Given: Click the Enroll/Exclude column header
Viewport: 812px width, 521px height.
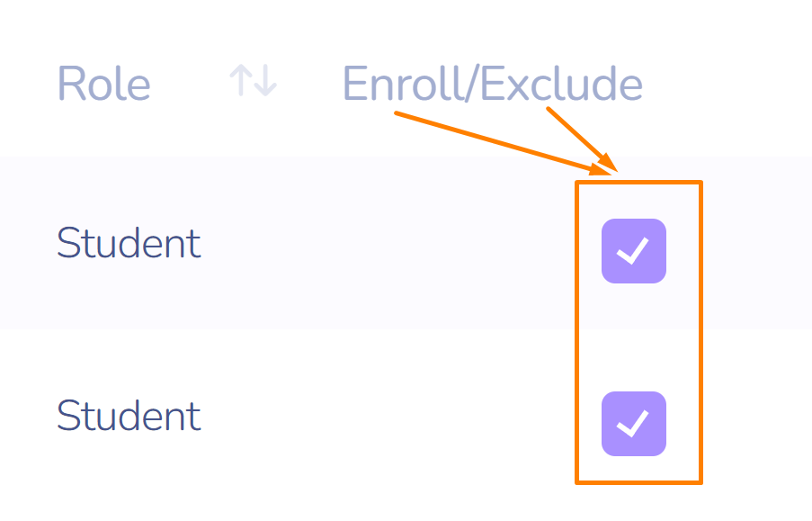Looking at the screenshot, I should [492, 85].
